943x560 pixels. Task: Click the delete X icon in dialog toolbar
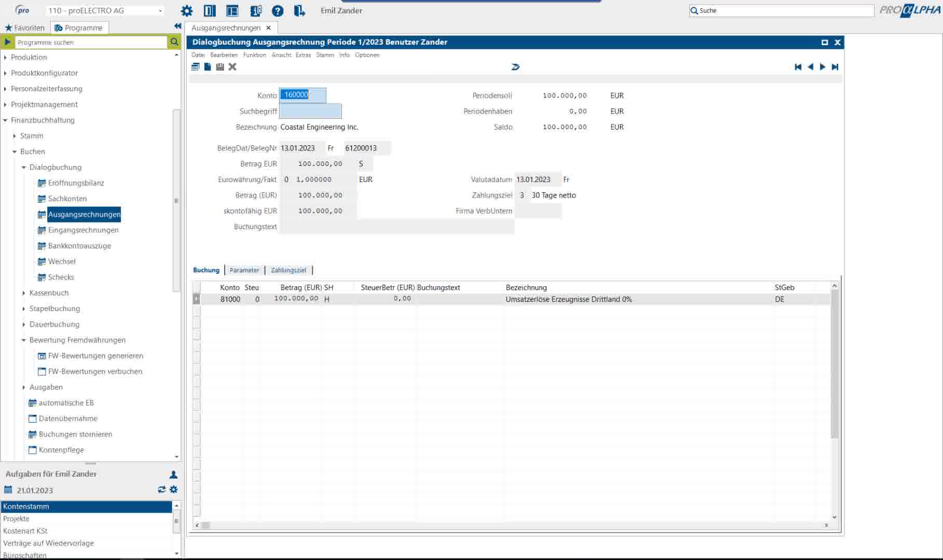coord(232,67)
